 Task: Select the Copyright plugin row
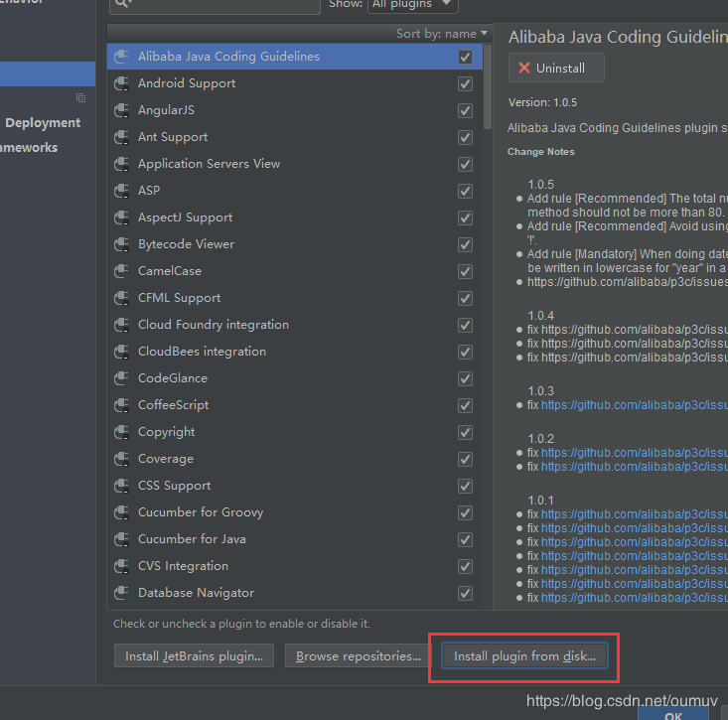[295, 432]
